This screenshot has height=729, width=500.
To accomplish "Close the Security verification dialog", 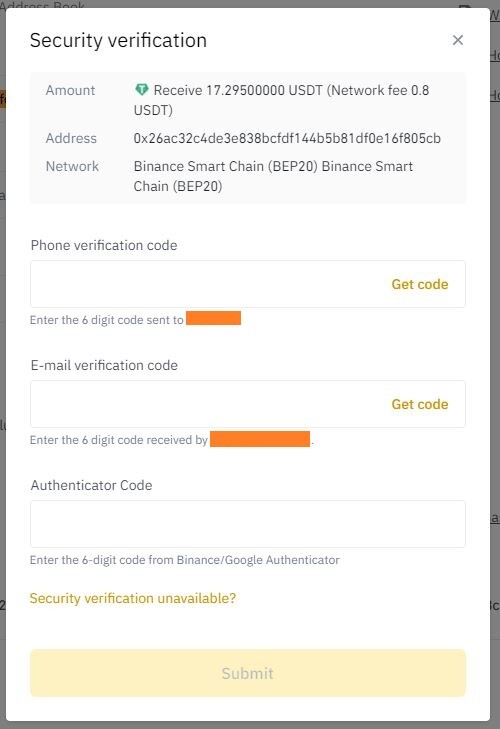I will [x=458, y=40].
